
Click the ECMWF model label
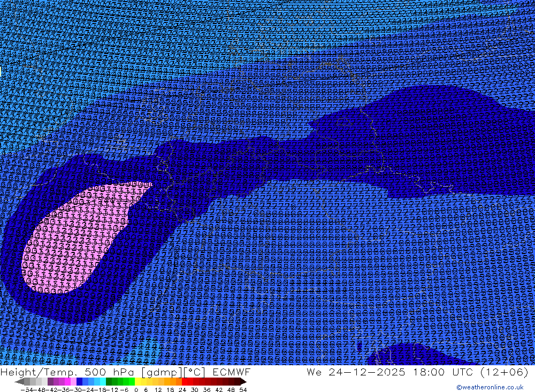231,372
